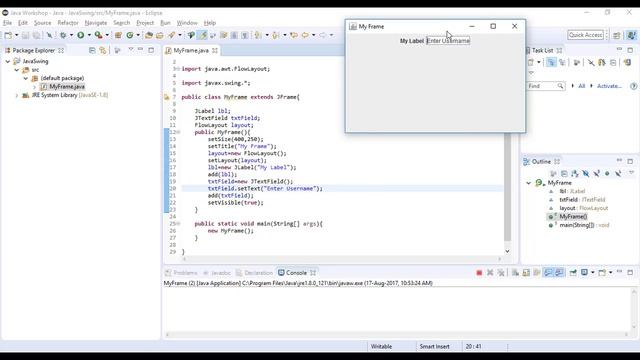The height and width of the screenshot is (360, 640).
Task: Toggle Link with Editor in Package Explorer
Action: (x=103, y=50)
